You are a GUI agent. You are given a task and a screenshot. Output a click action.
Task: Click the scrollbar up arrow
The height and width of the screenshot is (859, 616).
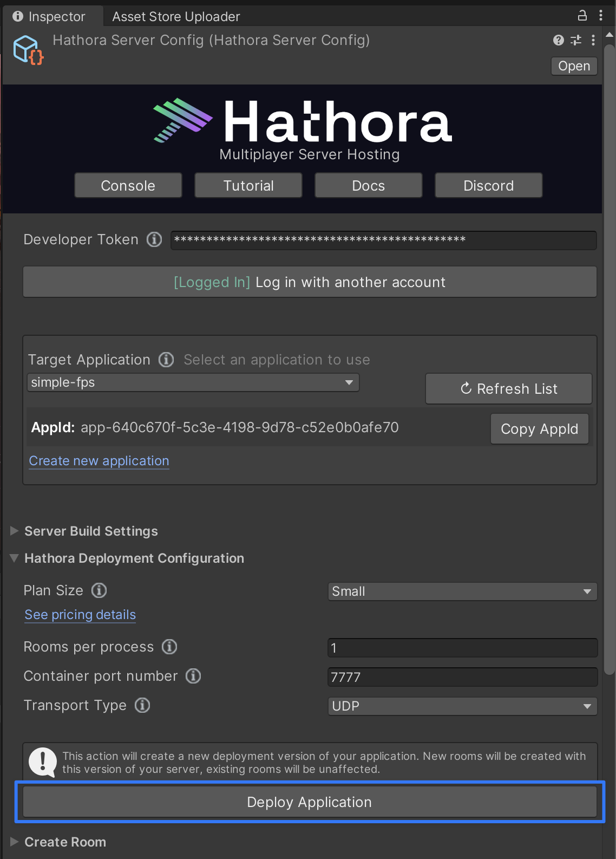[610, 35]
